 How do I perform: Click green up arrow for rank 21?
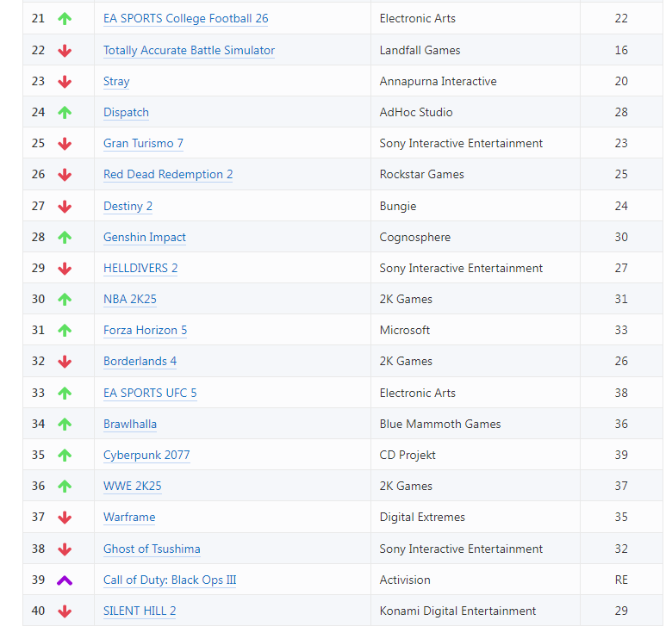coord(65,18)
